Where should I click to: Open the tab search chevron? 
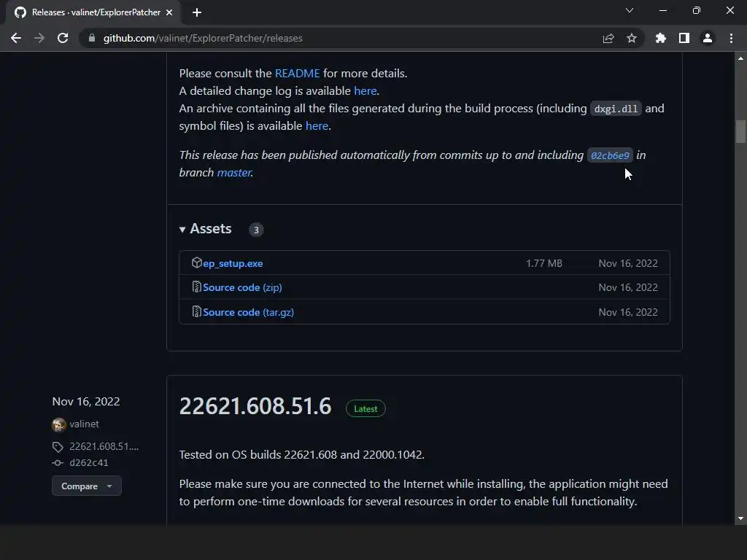coord(630,10)
